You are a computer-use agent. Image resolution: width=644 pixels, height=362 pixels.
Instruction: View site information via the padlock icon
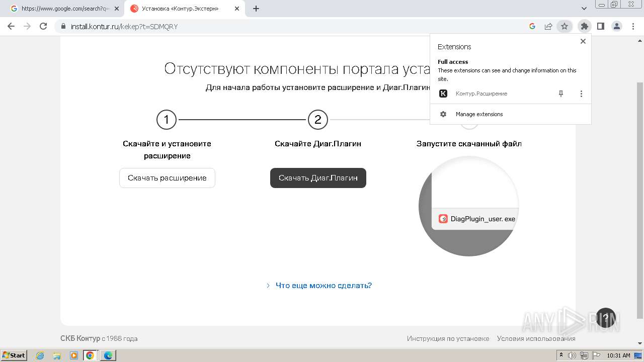click(x=63, y=26)
